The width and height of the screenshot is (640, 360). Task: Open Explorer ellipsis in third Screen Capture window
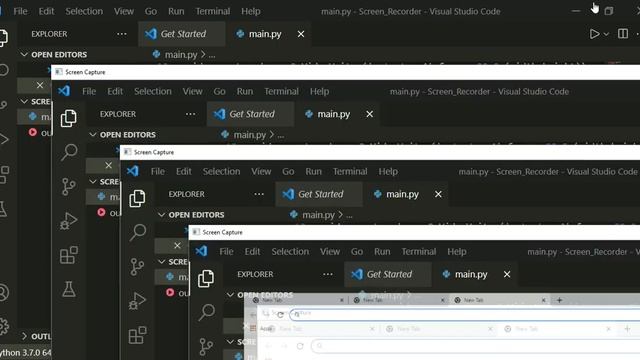coord(327,274)
